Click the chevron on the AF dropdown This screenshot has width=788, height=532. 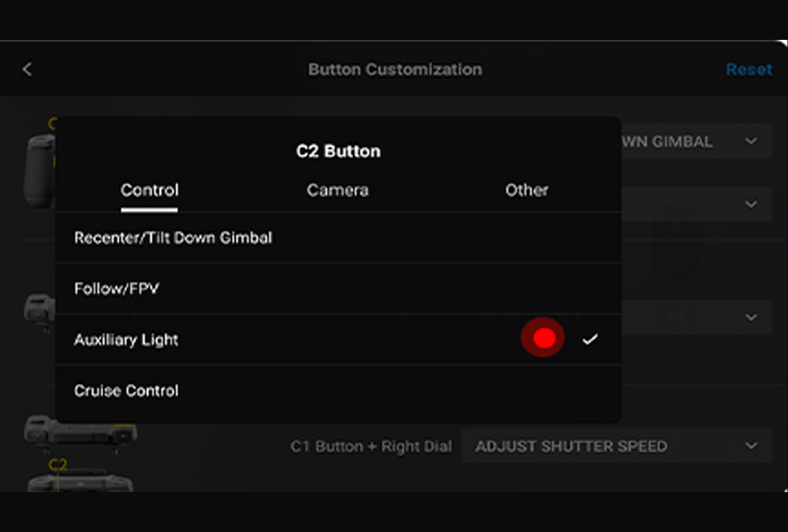(751, 317)
